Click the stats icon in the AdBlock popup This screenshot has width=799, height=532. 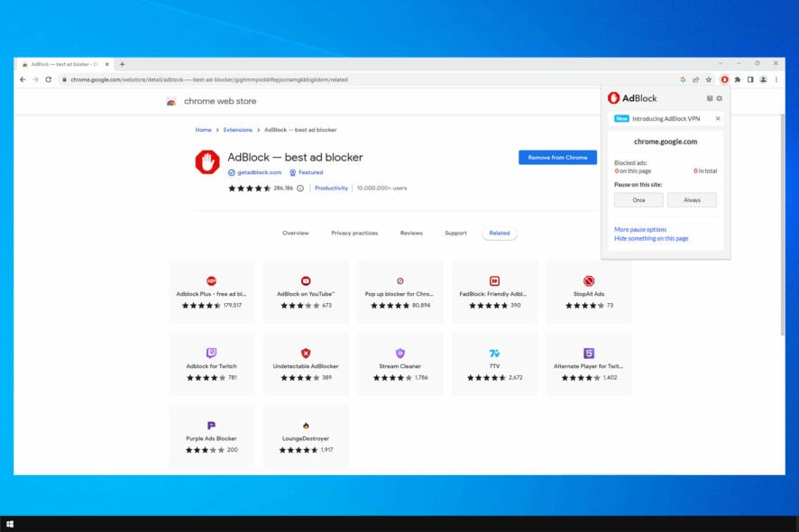pyautogui.click(x=709, y=98)
